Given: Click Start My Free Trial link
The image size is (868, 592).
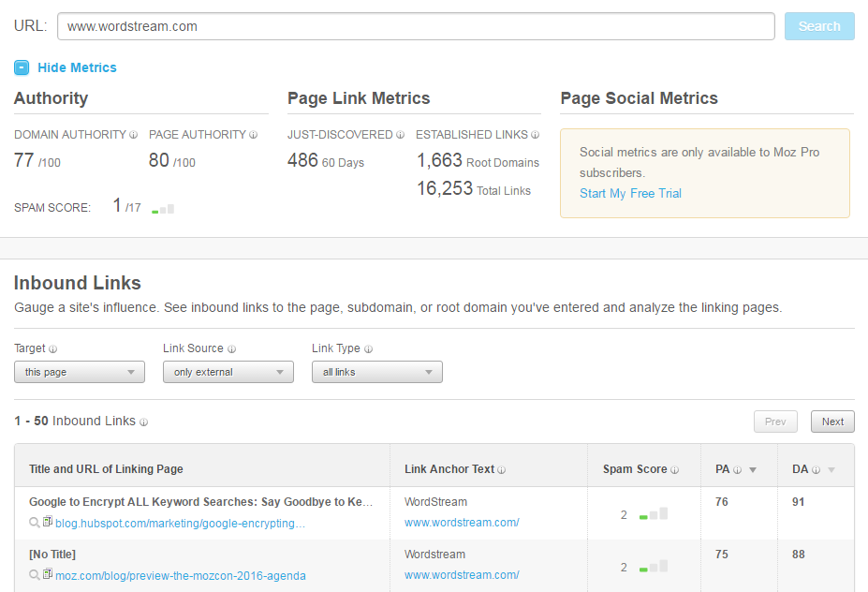Looking at the screenshot, I should point(630,193).
